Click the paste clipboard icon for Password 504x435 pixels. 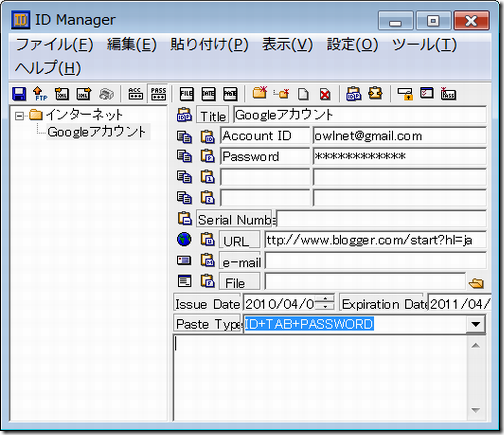tap(207, 156)
